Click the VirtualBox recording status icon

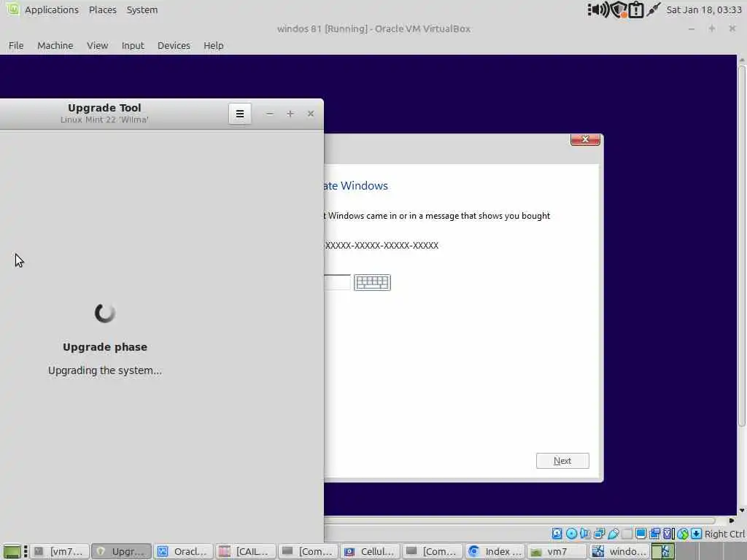pos(654,533)
